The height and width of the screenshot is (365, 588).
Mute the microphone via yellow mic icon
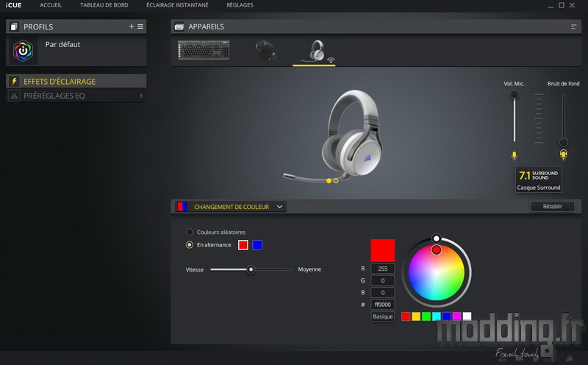(514, 155)
